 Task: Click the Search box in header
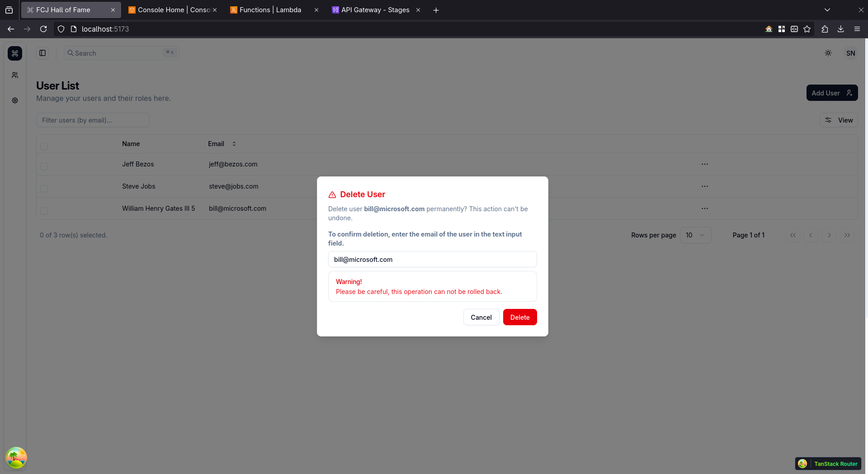pyautogui.click(x=122, y=53)
